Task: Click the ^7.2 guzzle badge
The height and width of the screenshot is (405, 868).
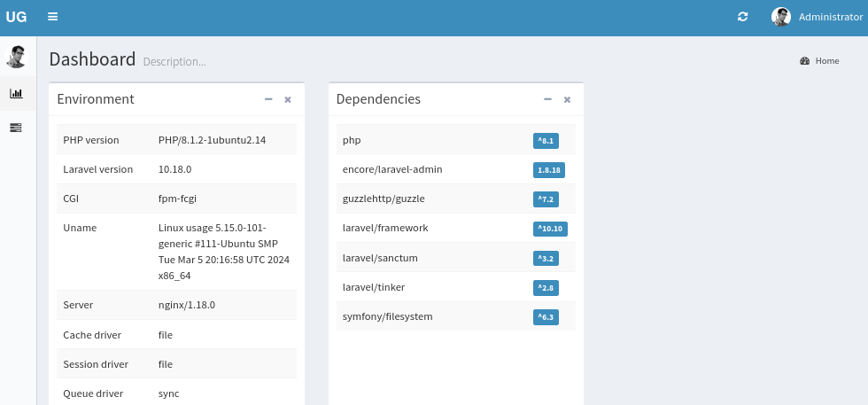Action: point(546,199)
